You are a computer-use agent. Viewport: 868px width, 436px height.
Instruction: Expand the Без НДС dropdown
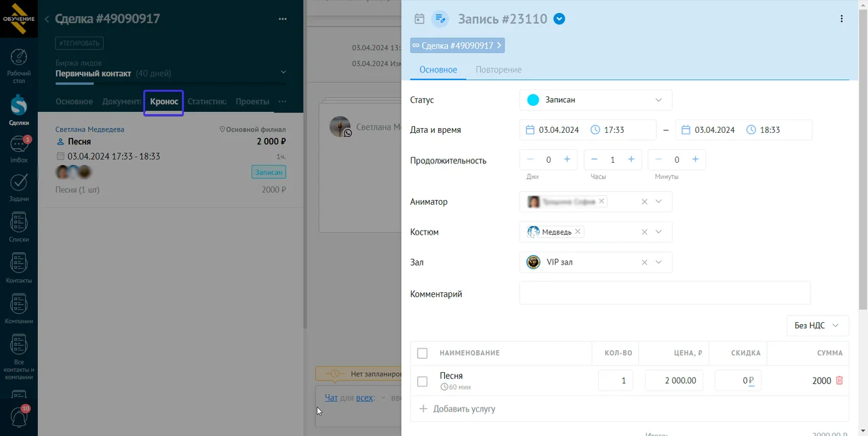(817, 325)
